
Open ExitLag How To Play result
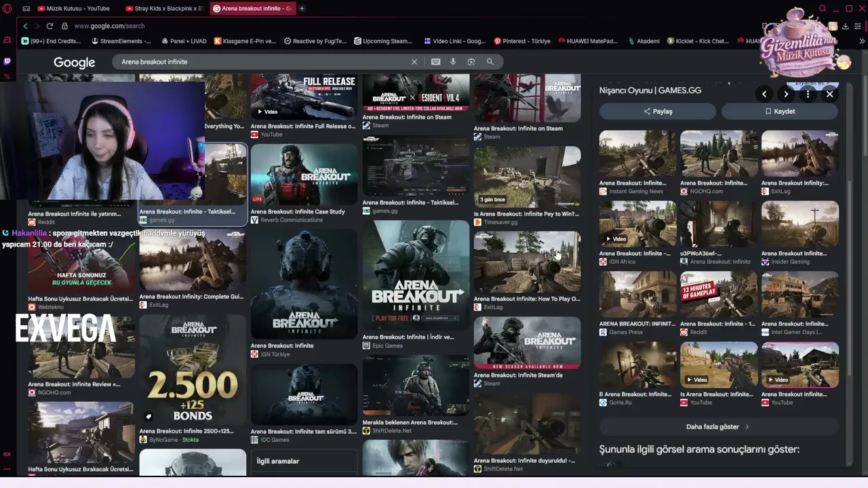click(527, 262)
